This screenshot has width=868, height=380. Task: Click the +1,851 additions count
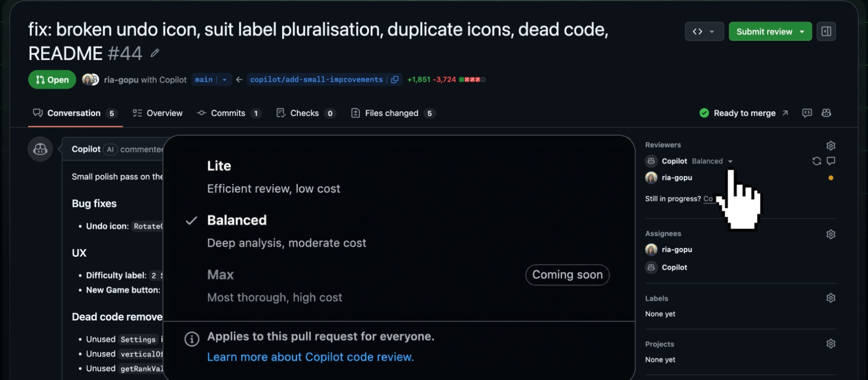coord(419,79)
